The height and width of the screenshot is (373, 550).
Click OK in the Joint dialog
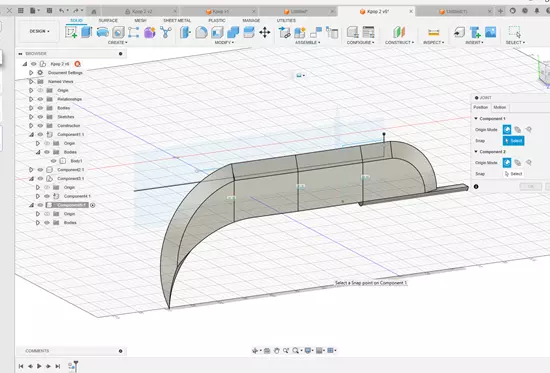(x=531, y=187)
